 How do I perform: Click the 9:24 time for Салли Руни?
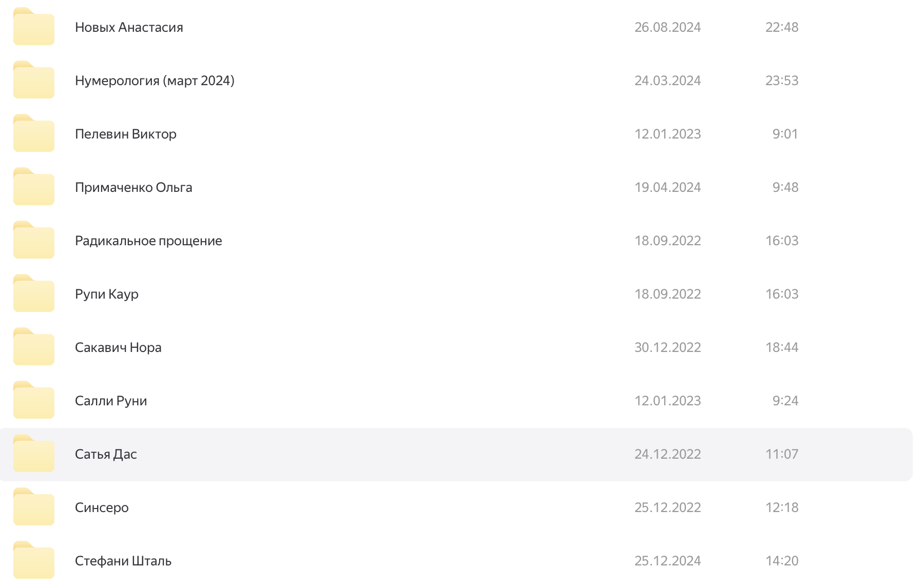(x=785, y=401)
